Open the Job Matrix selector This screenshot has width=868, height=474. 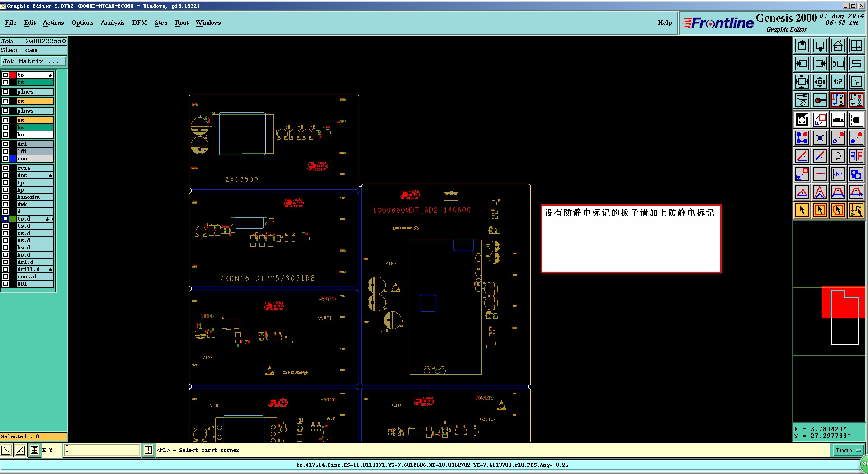click(33, 61)
